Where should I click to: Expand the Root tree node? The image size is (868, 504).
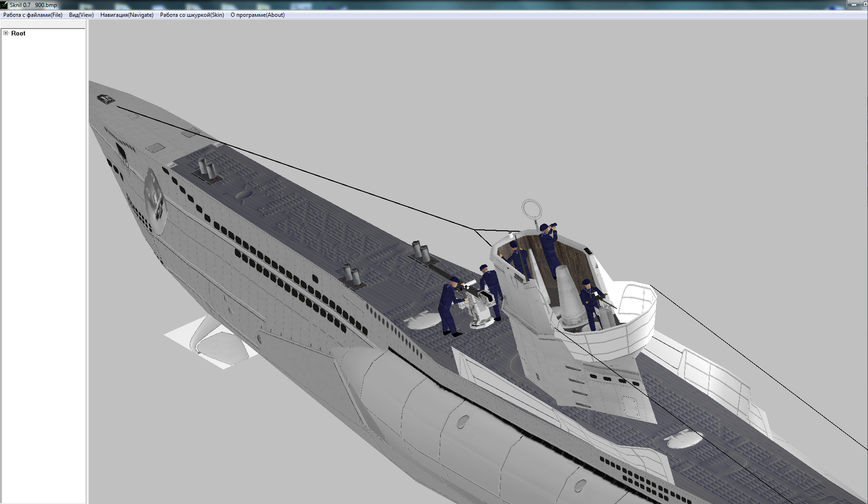pyautogui.click(x=6, y=33)
